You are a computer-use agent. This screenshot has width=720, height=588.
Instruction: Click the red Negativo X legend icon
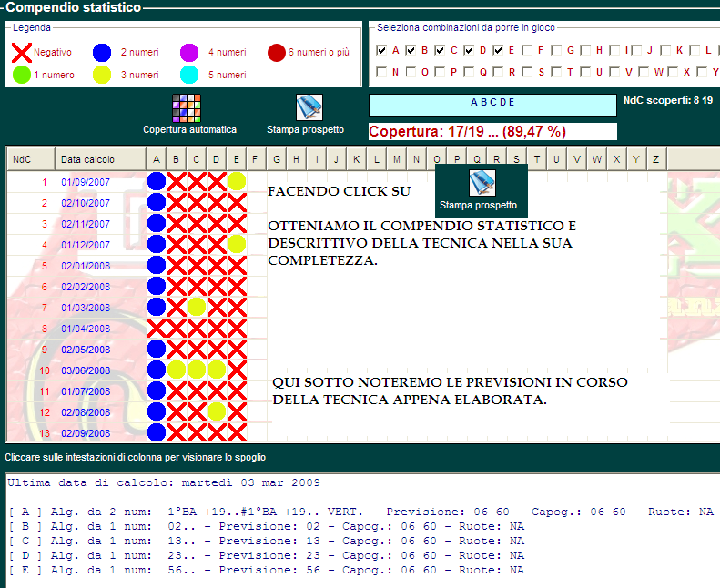click(x=22, y=53)
